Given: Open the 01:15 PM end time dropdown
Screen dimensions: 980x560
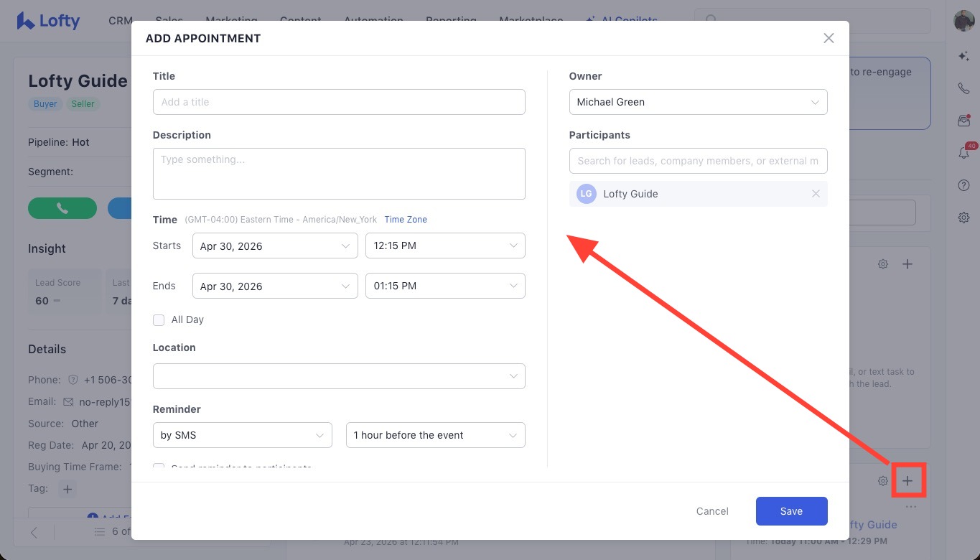Looking at the screenshot, I should click(445, 286).
